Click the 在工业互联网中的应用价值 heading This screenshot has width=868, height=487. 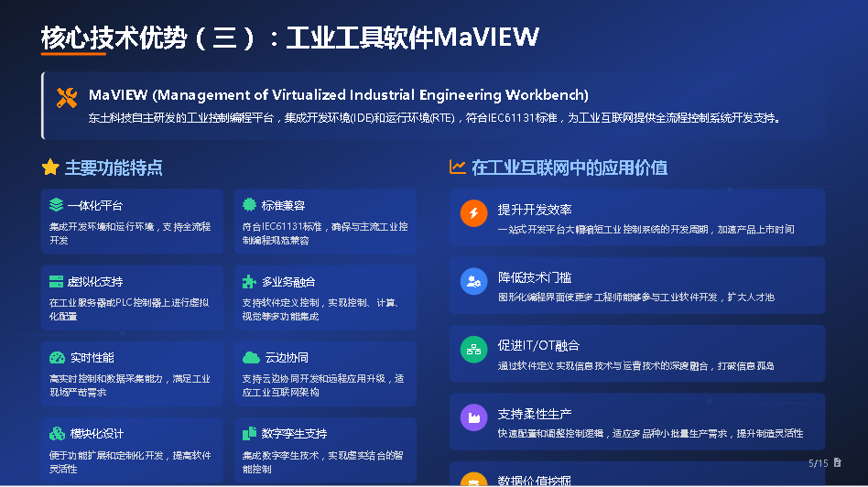570,168
